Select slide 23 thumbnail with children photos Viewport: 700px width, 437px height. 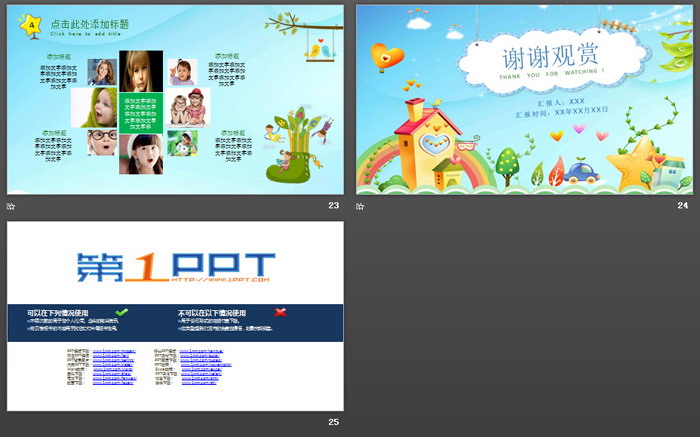[175, 100]
